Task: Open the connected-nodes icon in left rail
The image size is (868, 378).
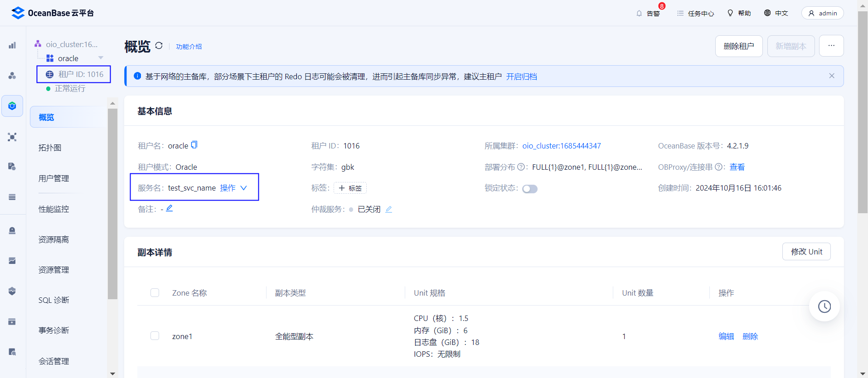Action: (12, 137)
